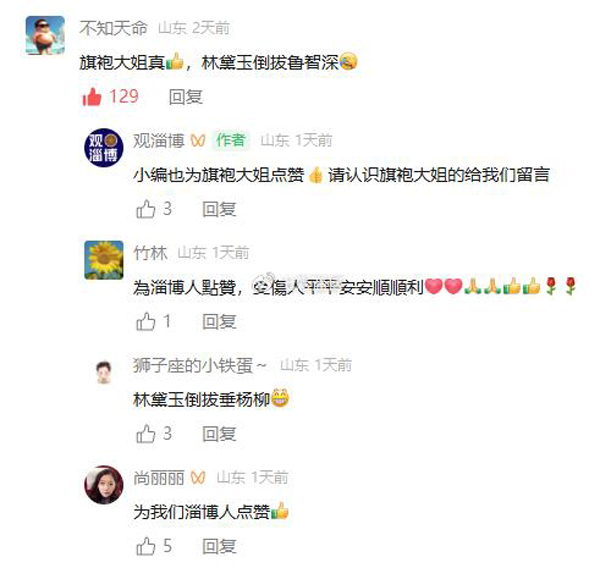The image size is (600, 568).
Task: Visit the 不知天命 username link
Action: tap(113, 28)
